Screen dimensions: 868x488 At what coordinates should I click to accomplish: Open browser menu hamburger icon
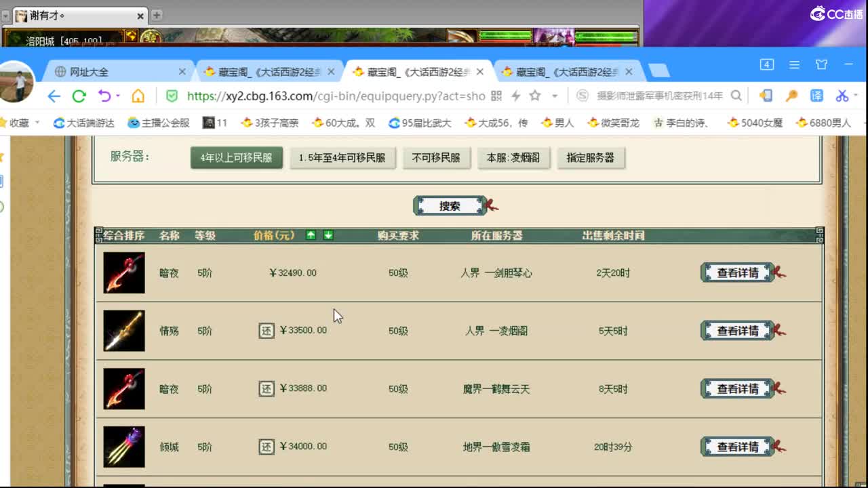[795, 65]
